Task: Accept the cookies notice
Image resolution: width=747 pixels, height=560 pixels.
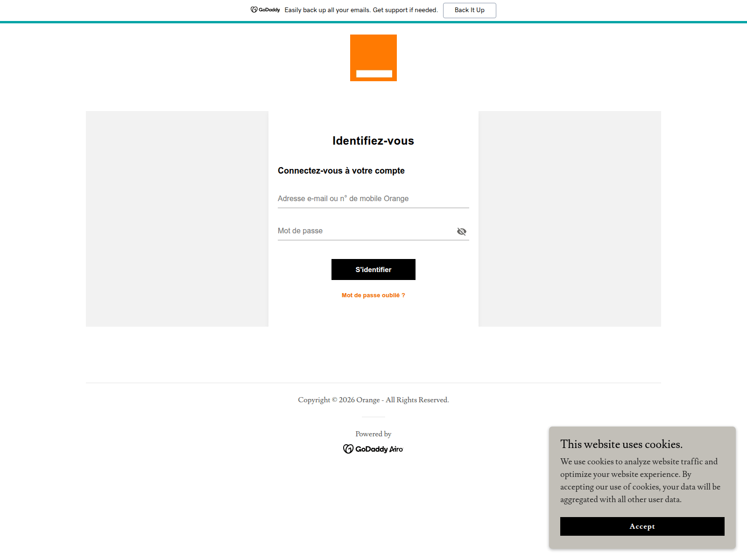Action: (642, 526)
